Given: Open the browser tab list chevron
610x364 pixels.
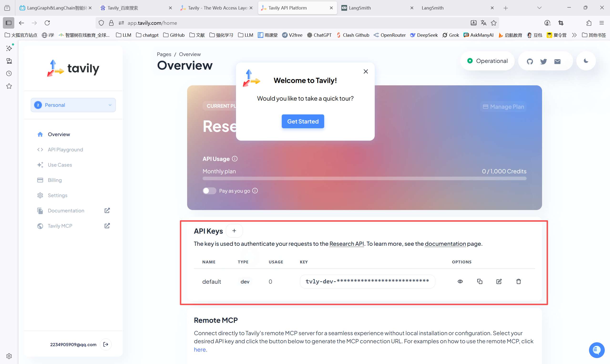Looking at the screenshot, I should [539, 8].
